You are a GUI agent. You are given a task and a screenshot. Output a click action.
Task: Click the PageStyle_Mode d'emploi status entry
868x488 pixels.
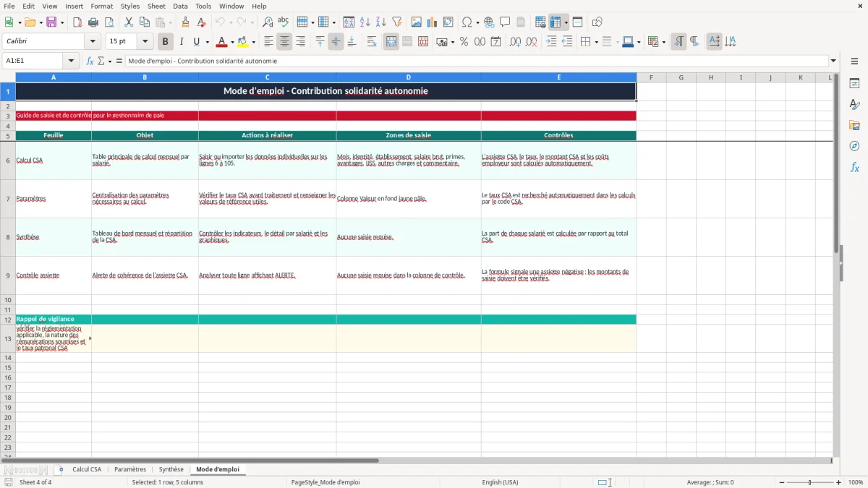point(325,482)
